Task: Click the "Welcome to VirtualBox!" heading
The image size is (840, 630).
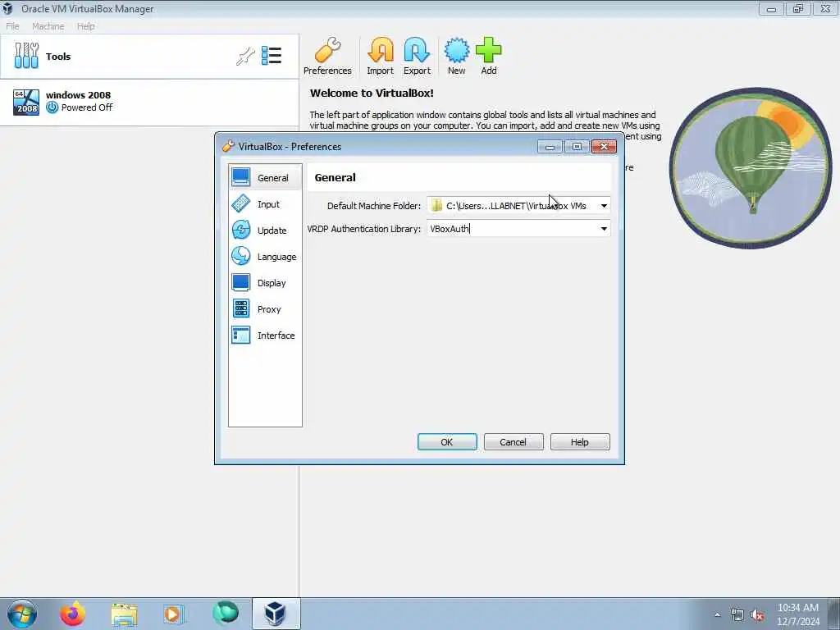Action: pyautogui.click(x=372, y=93)
